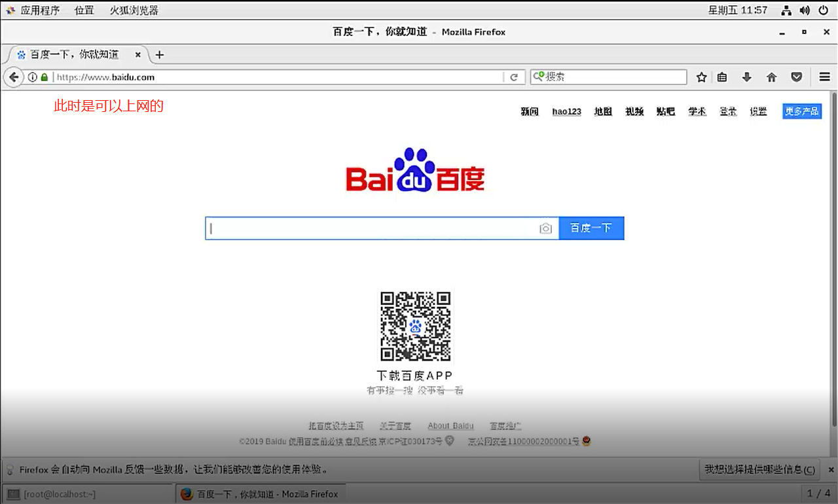Click the network status tray icon
Screen dimensions: 838x504
786,10
